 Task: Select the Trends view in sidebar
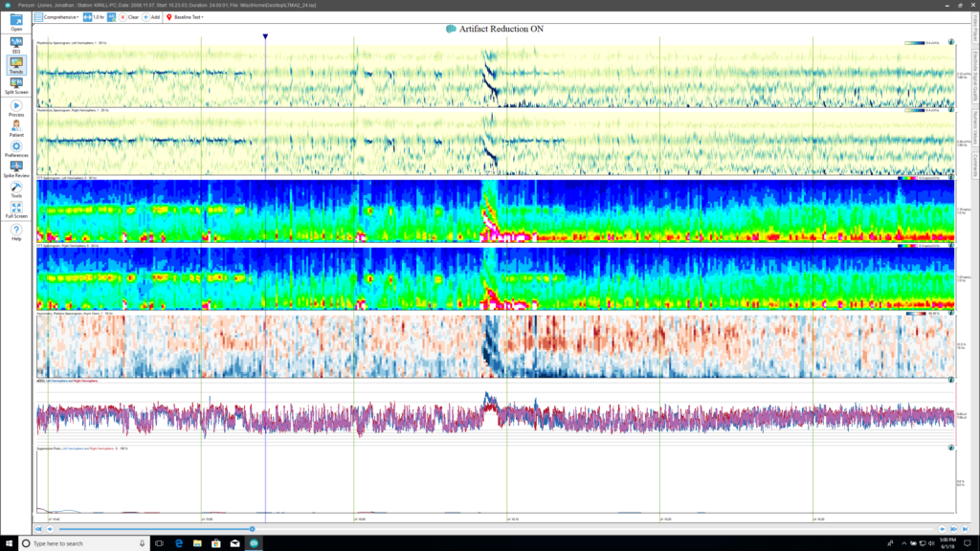click(16, 65)
